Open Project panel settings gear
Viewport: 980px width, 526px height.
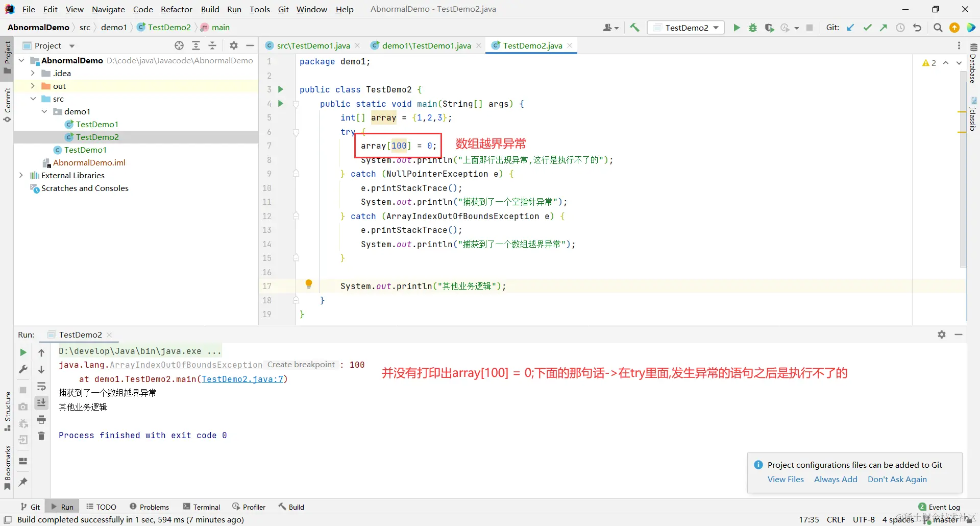coord(234,45)
